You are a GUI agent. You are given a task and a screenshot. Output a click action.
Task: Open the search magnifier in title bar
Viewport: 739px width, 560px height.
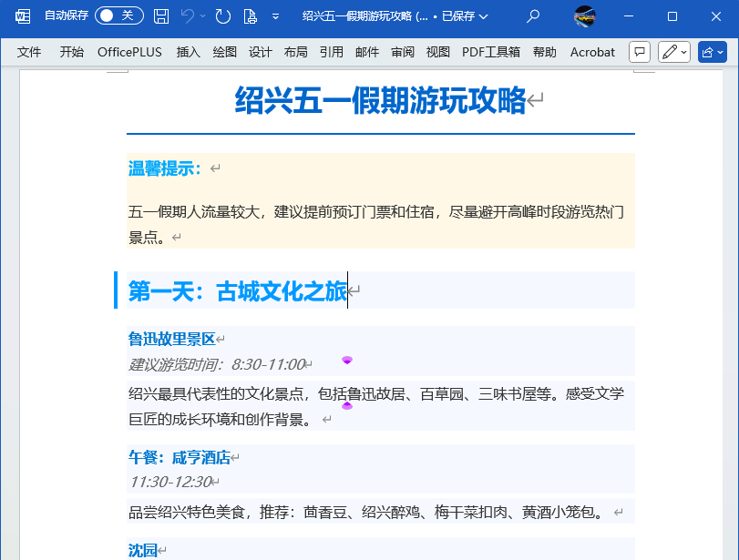point(533,15)
